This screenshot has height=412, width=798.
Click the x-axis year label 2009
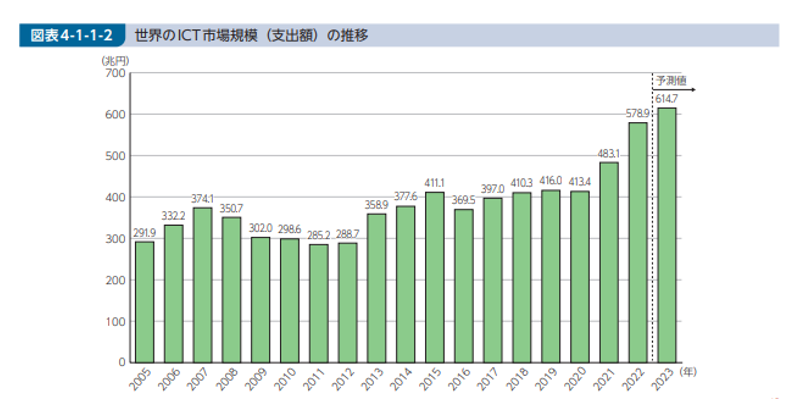click(256, 379)
